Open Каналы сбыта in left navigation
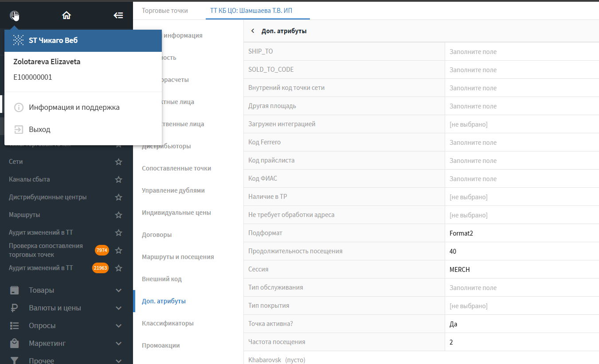Screen dimensions: 599x364 [x=29, y=179]
